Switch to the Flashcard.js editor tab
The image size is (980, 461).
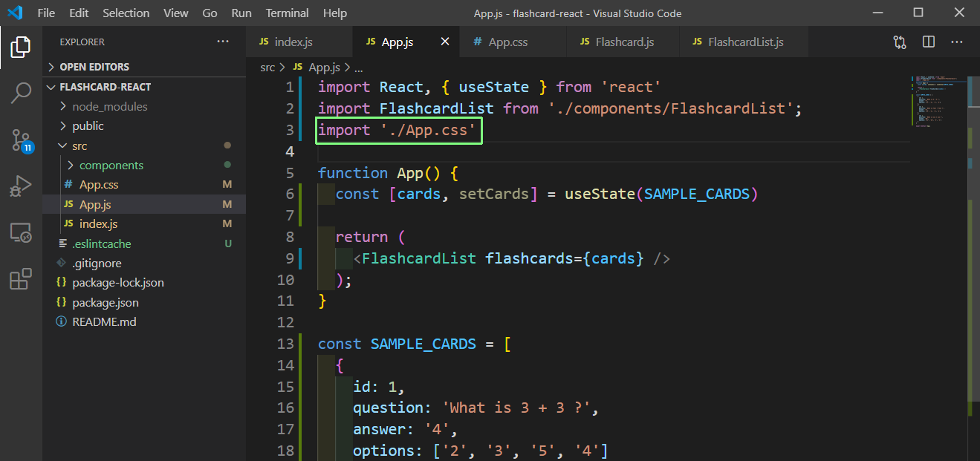[x=623, y=42]
